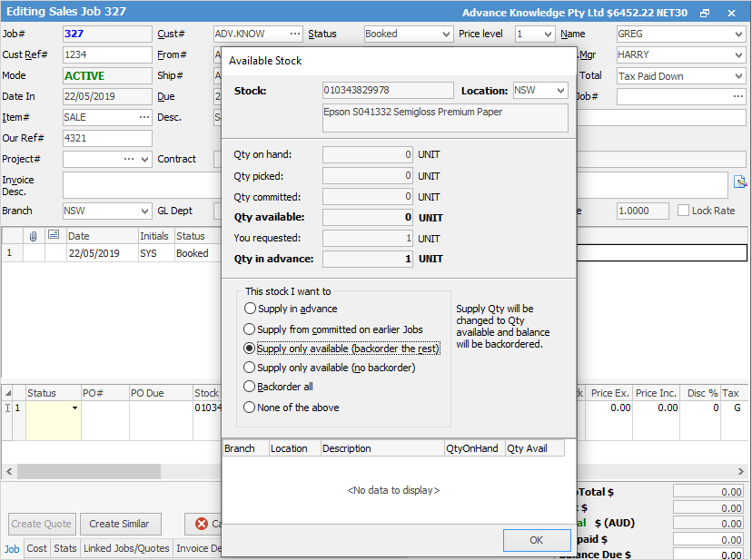Screen dimensions: 752x560
Task: Click the Job# ellipsis on right side
Action: point(737,96)
